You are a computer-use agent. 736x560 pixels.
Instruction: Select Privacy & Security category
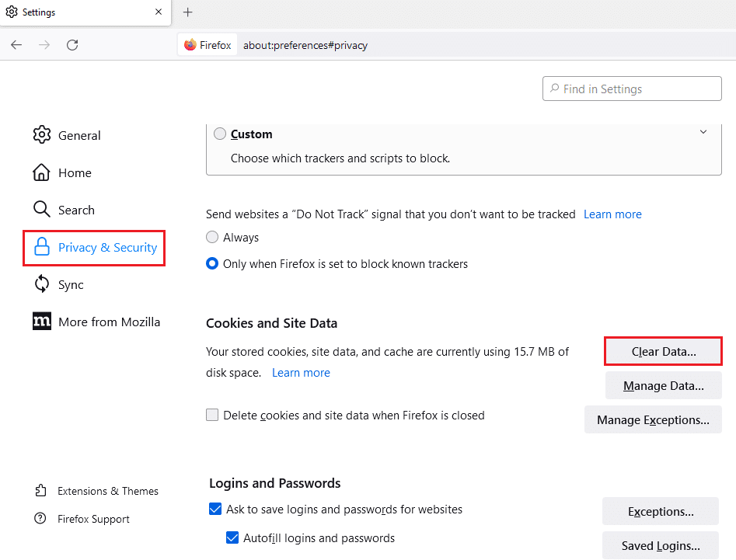point(94,248)
